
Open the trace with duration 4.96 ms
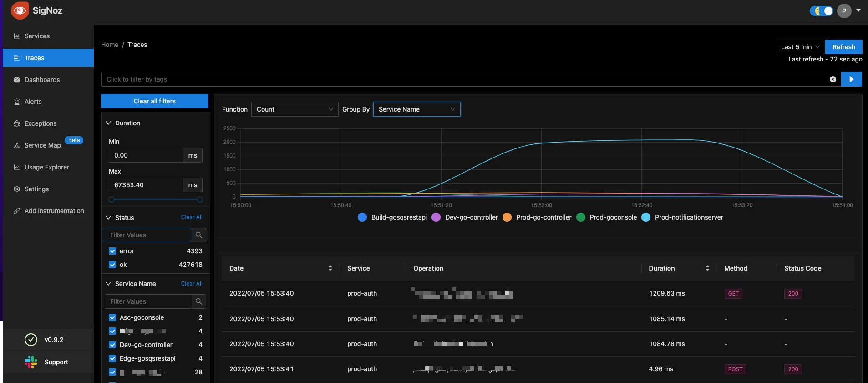pos(538,369)
